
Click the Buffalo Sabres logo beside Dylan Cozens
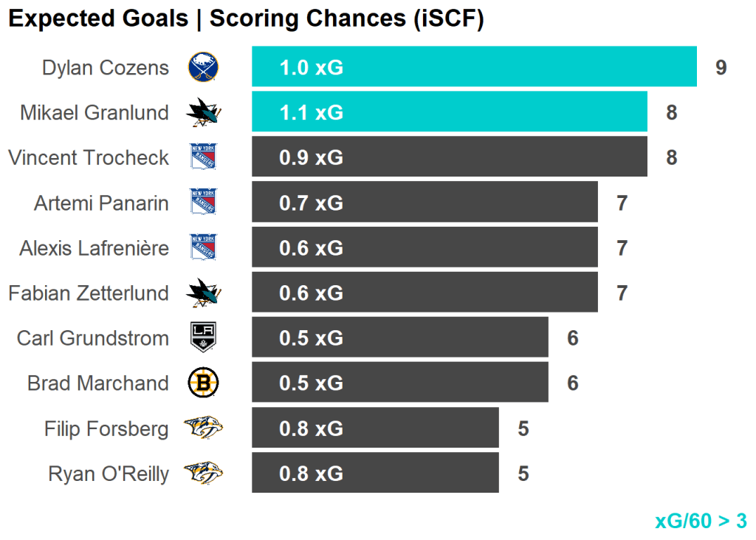tap(203, 67)
